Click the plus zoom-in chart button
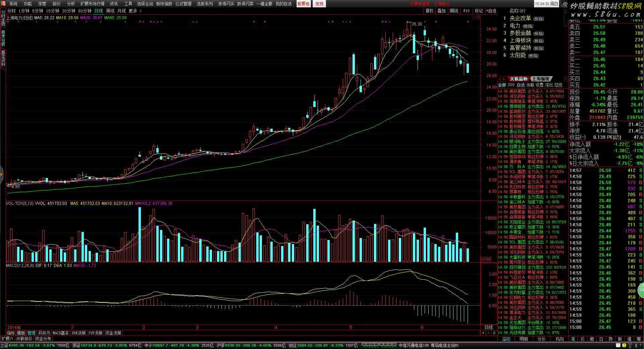The width and height of the screenshot is (644, 349). 483,333
